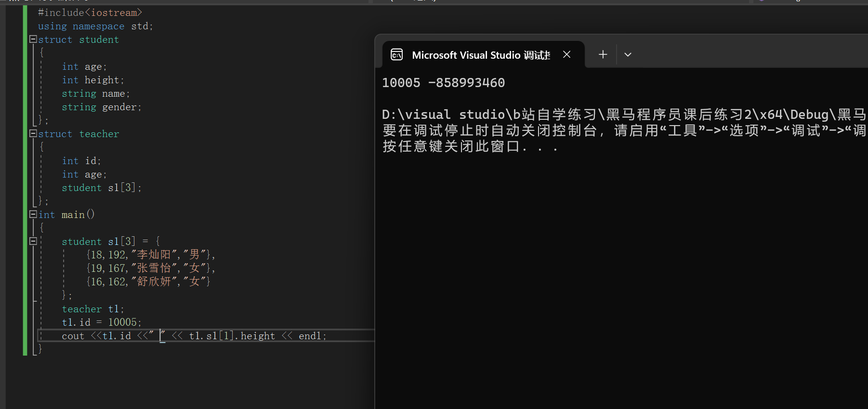
Task: Click the row containing 舒欣妍
Action: click(148, 281)
